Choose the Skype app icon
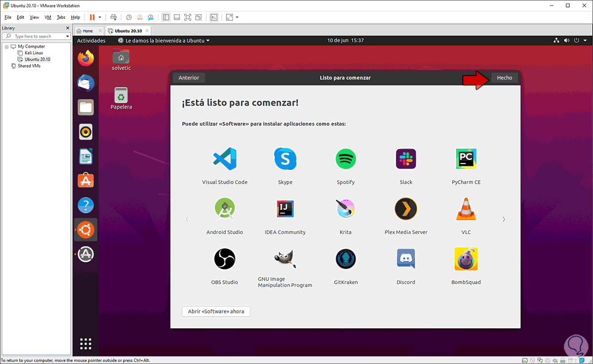The width and height of the screenshot is (593, 364). tap(285, 159)
